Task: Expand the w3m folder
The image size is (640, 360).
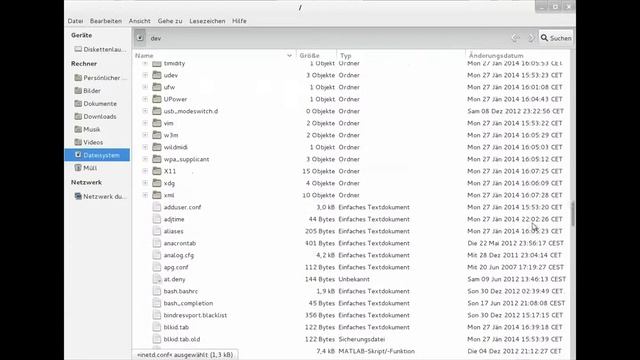Action: click(x=145, y=135)
